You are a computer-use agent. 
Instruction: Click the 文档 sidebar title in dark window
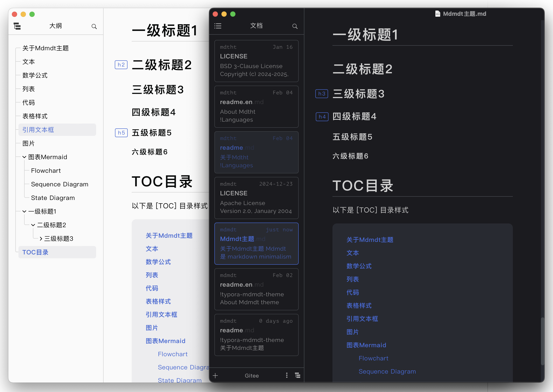pos(256,26)
